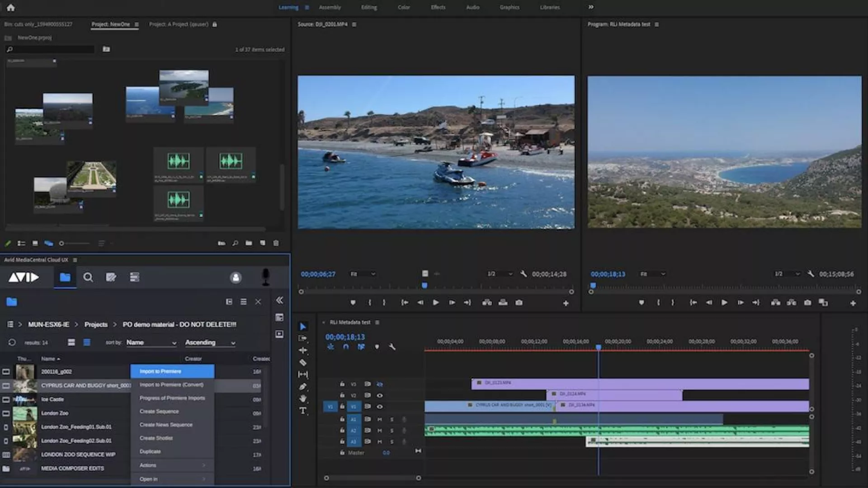
Task: Click the Program monitor settings wrench
Action: click(x=811, y=274)
